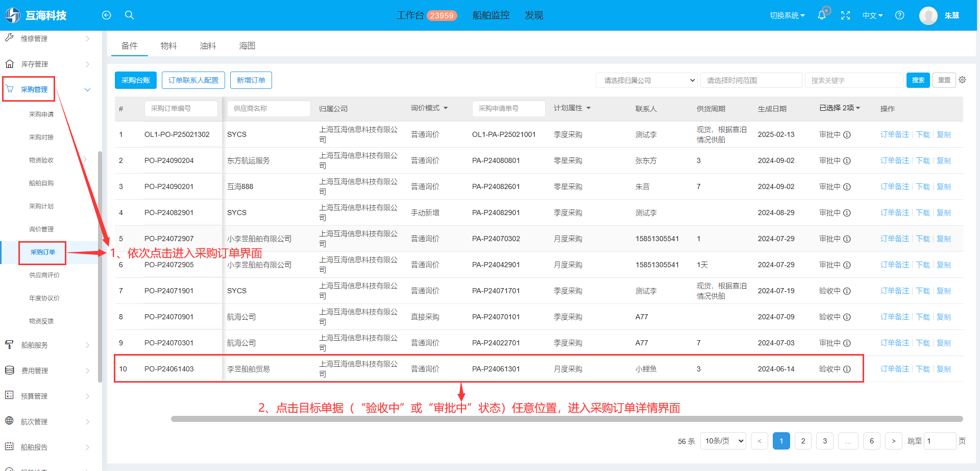Open the 中文 language dropdown
The width and height of the screenshot is (980, 471).
872,15
